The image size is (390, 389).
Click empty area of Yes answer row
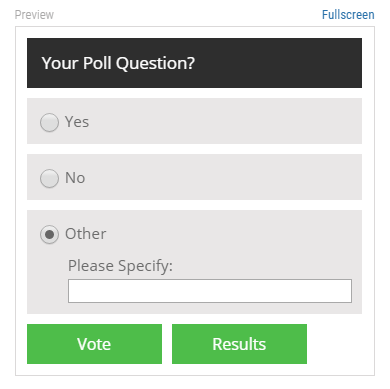(x=227, y=121)
